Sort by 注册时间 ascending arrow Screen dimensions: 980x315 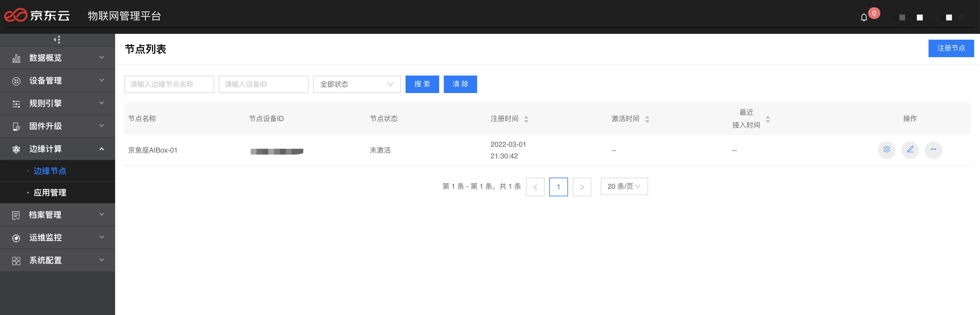point(527,116)
